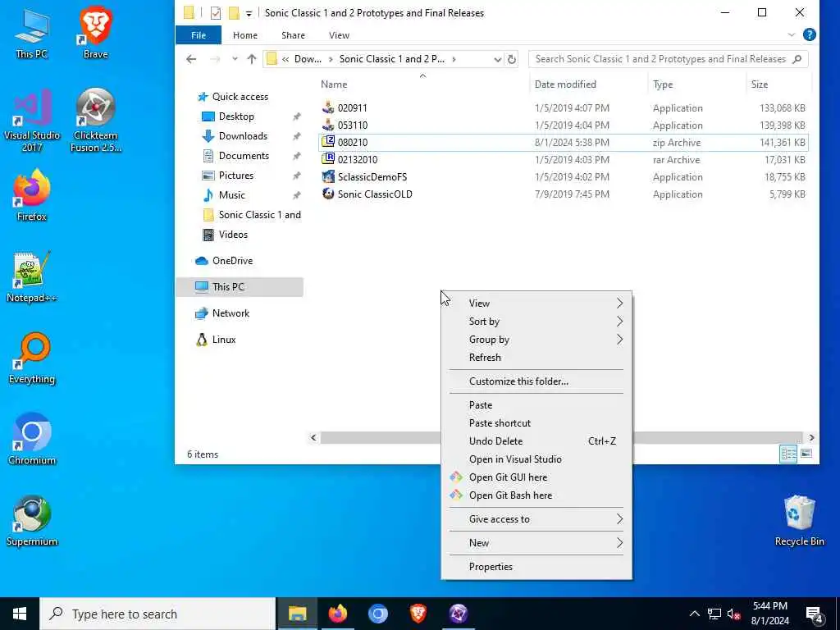Open the notification center icon
The width and height of the screenshot is (840, 630).
[x=815, y=614]
